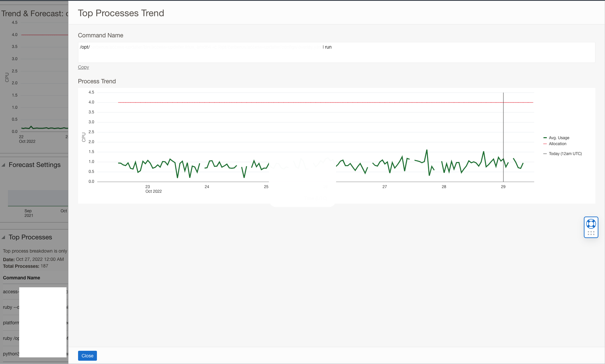Collapse the Forecast Settings section
605x364 pixels.
(x=3, y=165)
